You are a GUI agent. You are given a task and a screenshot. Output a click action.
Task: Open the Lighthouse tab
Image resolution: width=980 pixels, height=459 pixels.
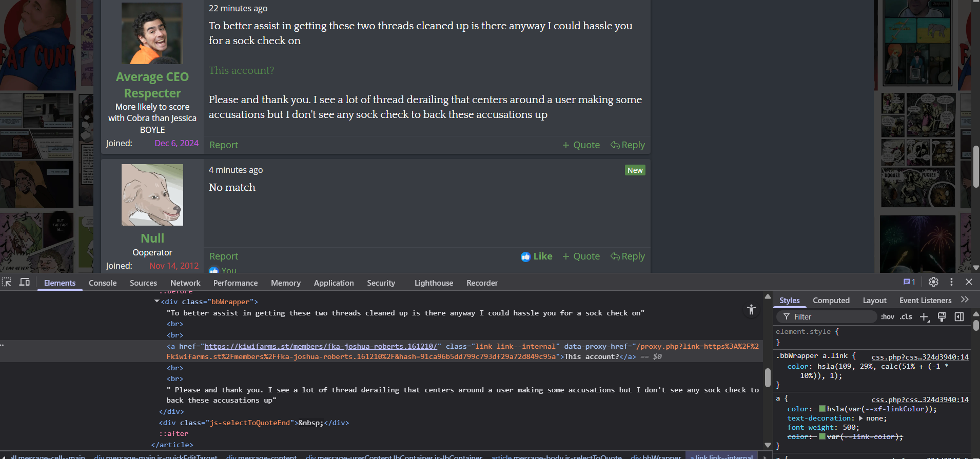[434, 283]
